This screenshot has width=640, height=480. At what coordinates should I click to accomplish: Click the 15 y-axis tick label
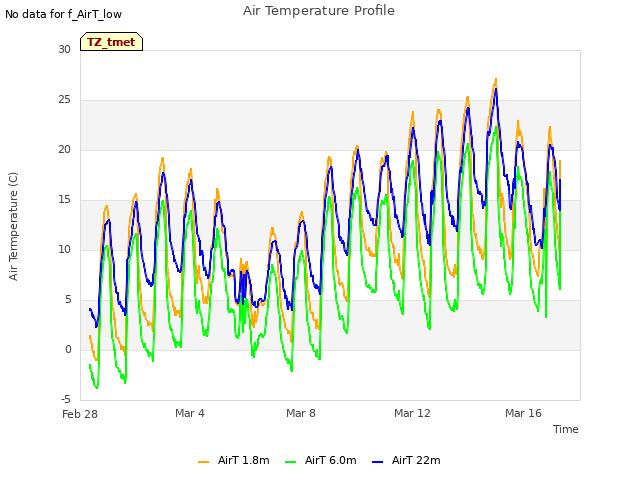coord(64,200)
